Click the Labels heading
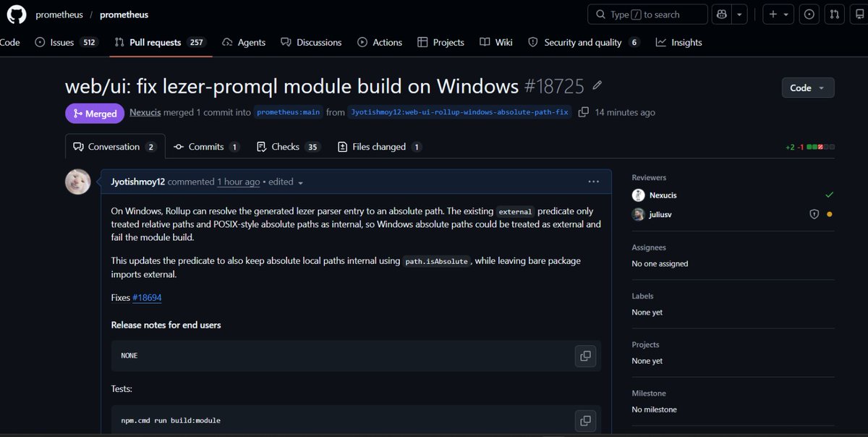Image resolution: width=868 pixels, height=437 pixels. [642, 296]
